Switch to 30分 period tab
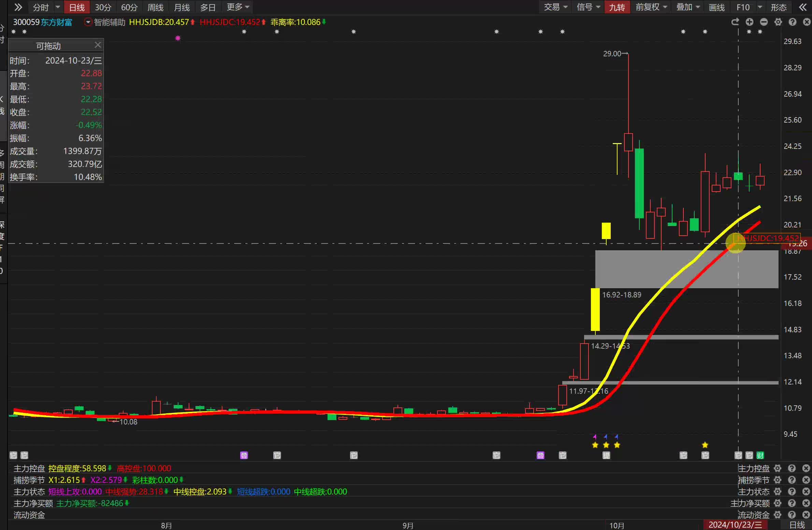The image size is (812, 530). tap(103, 7)
